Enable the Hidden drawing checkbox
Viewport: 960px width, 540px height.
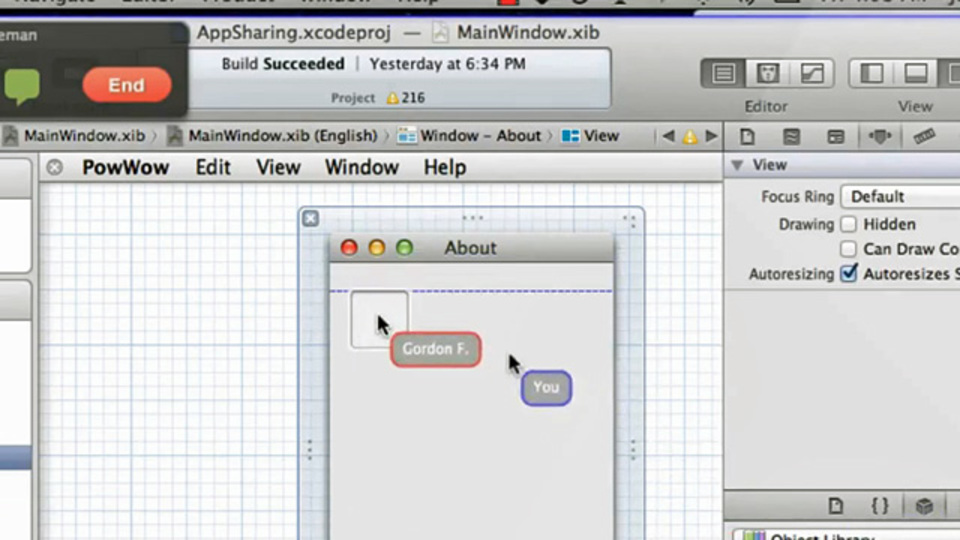(x=848, y=224)
